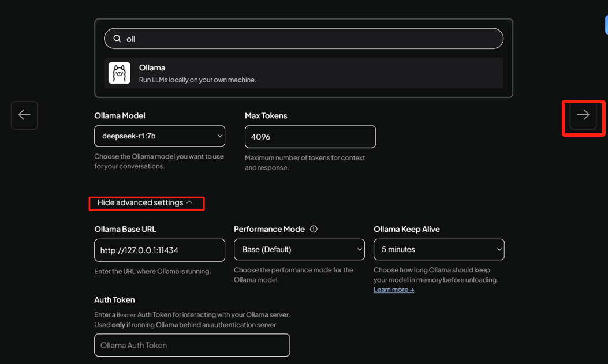Open the Performance Mode dropdown
The width and height of the screenshot is (608, 364).
(299, 249)
